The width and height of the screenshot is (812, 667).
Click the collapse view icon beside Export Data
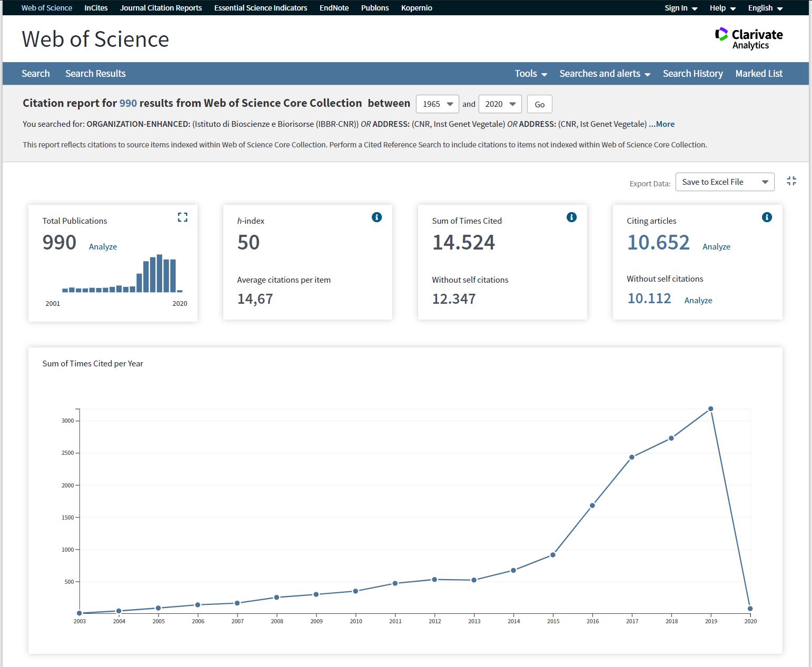(x=791, y=181)
